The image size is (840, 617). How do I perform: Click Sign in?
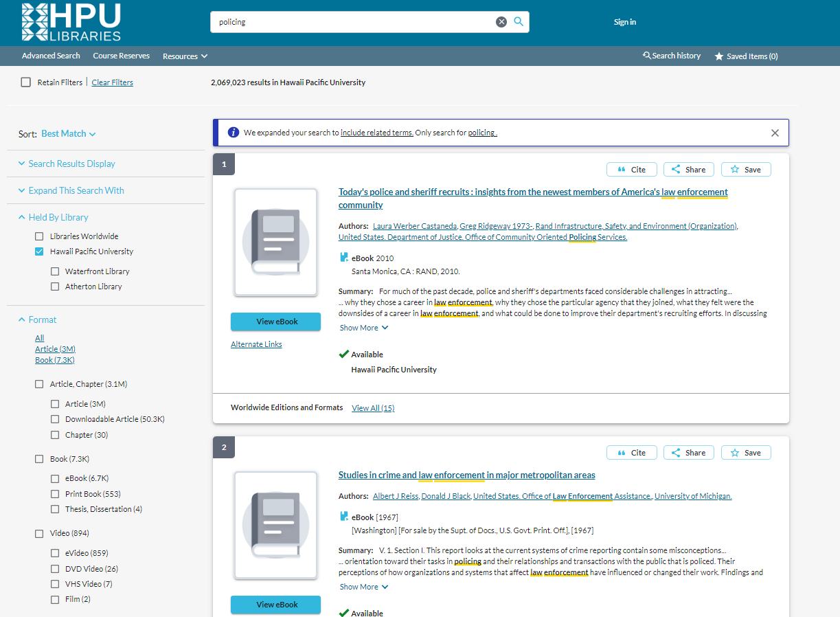click(x=625, y=22)
